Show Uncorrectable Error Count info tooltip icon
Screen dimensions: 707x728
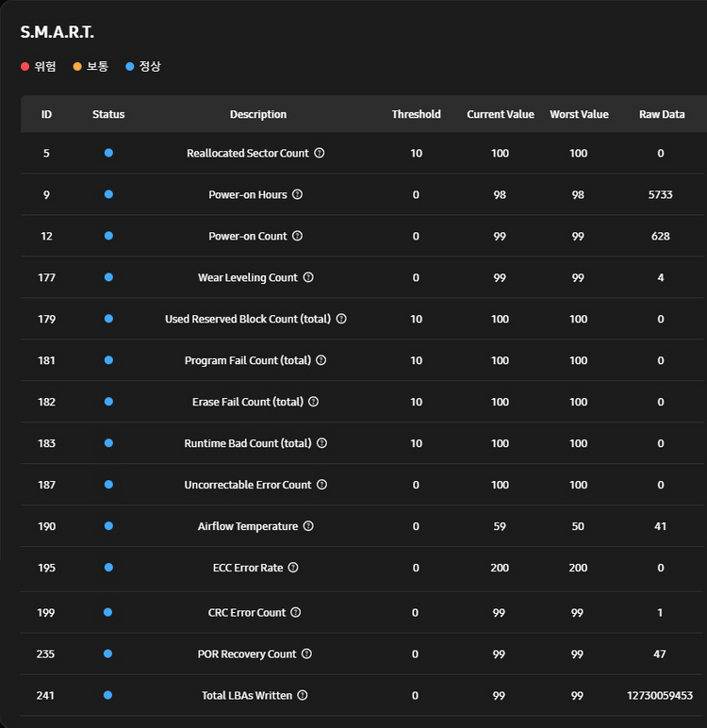[321, 485]
